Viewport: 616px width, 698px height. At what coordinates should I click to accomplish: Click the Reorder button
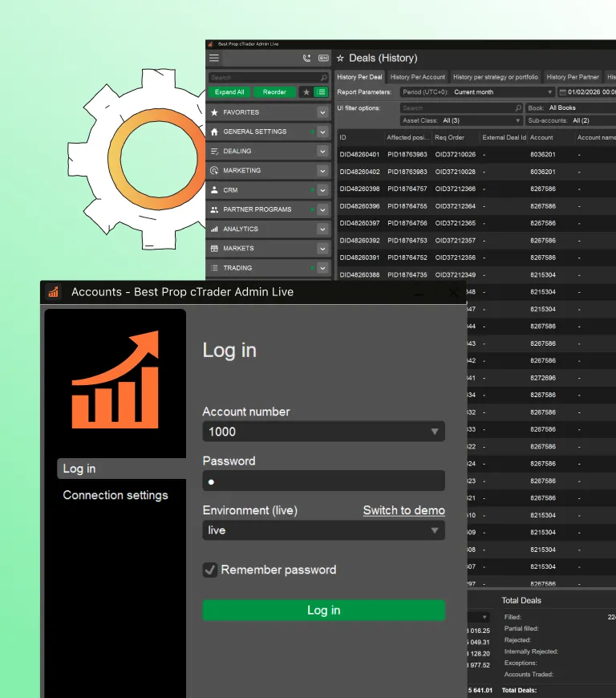[274, 92]
